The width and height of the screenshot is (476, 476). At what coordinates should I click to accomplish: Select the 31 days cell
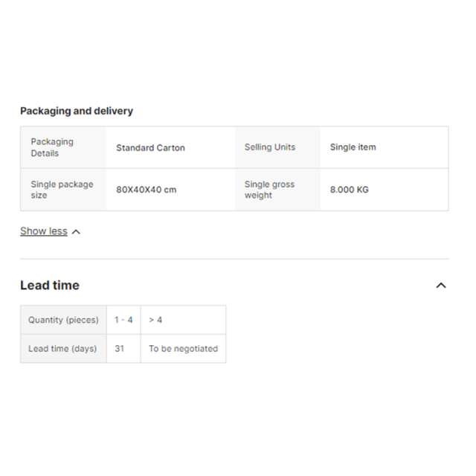coord(123,349)
